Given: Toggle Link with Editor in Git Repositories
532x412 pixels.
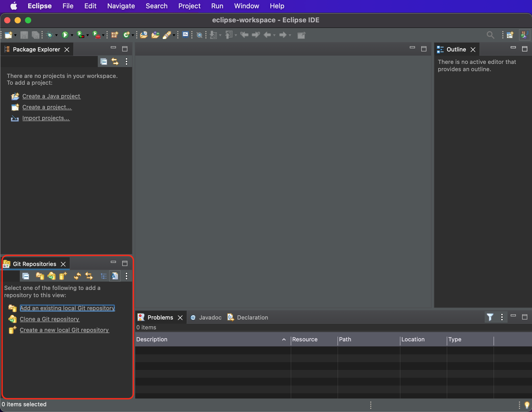Looking at the screenshot, I should pos(89,276).
